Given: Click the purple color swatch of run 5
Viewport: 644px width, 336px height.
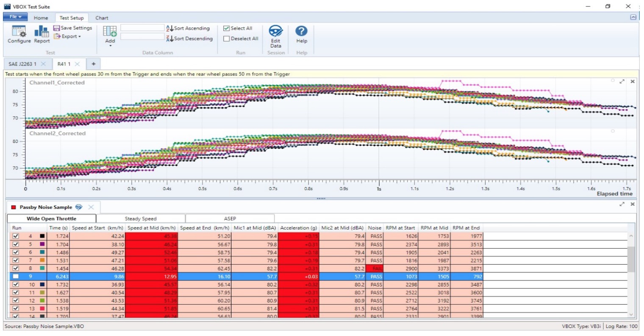Looking at the screenshot, I should (x=42, y=244).
